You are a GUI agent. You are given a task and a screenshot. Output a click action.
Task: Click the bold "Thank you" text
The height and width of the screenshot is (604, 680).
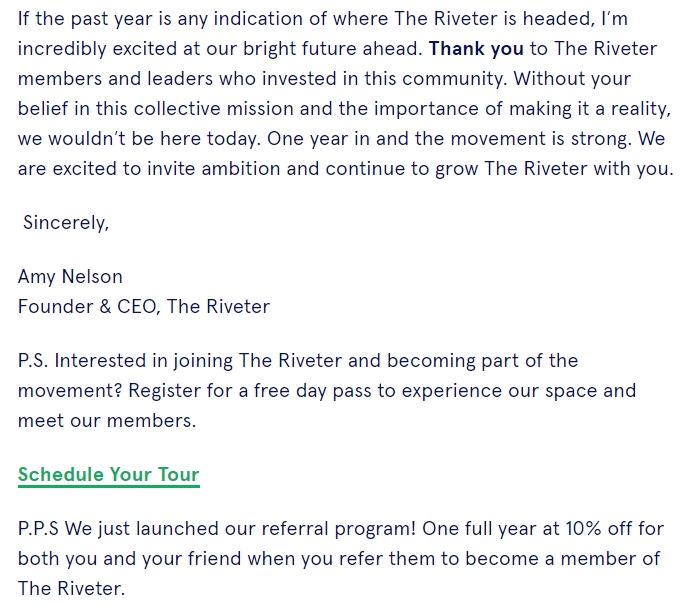(x=476, y=48)
